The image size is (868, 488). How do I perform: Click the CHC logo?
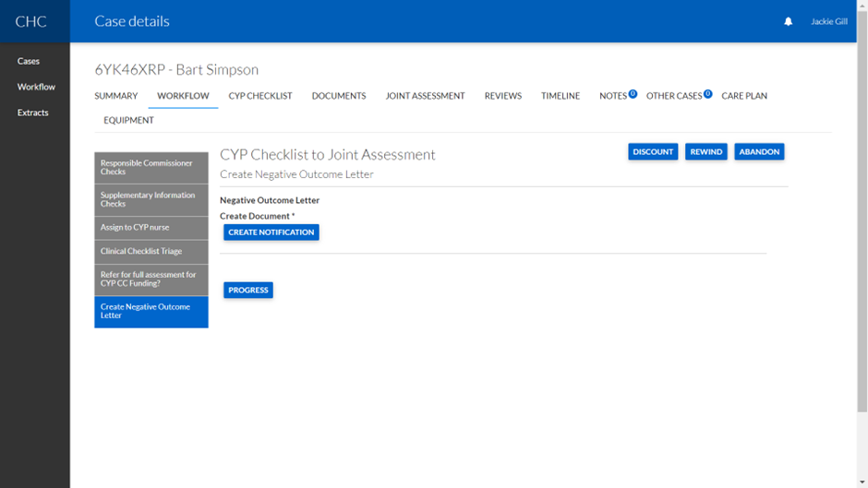(x=30, y=21)
